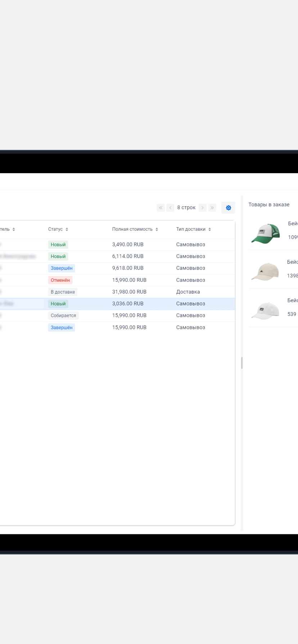The width and height of the screenshot is (298, 644).
Task: Select the order costing 31,980.00 RUB
Action: [x=129, y=292]
